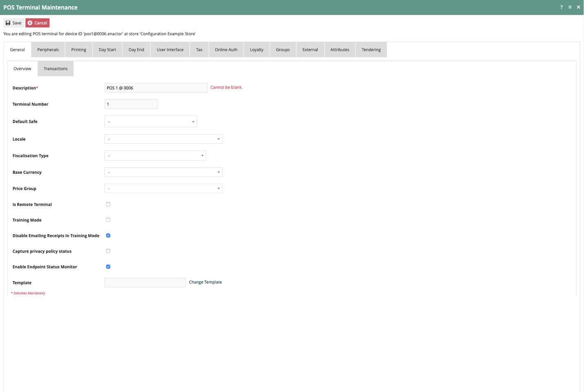
Task: Cancel editing the POS terminal
Action: coord(38,23)
